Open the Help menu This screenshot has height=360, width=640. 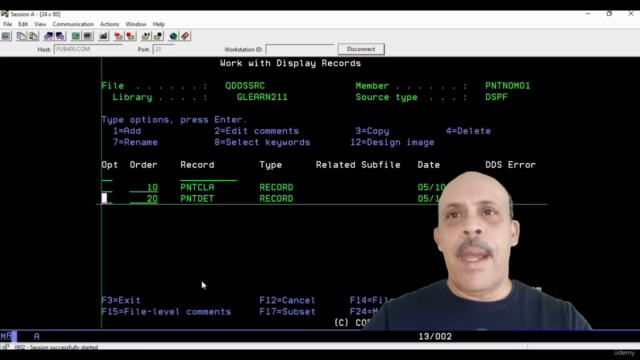point(158,24)
